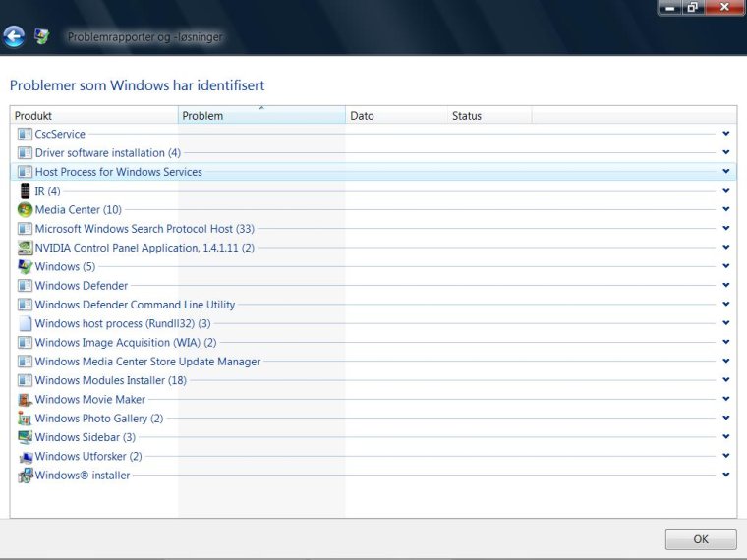747x560 pixels.
Task: Click the Windows Defender Command Line Utility icon
Action: coord(25,305)
